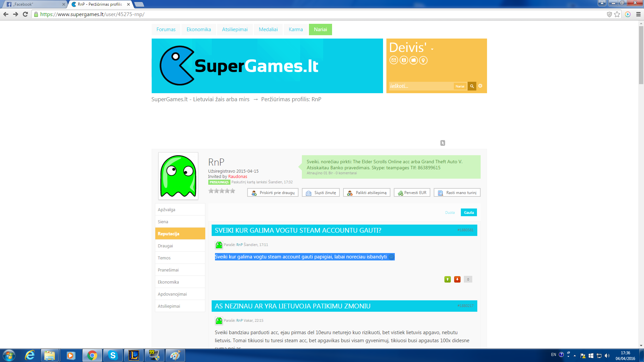644x362 pixels.
Task: Open Internet Explorer from taskbar
Action: (30, 355)
